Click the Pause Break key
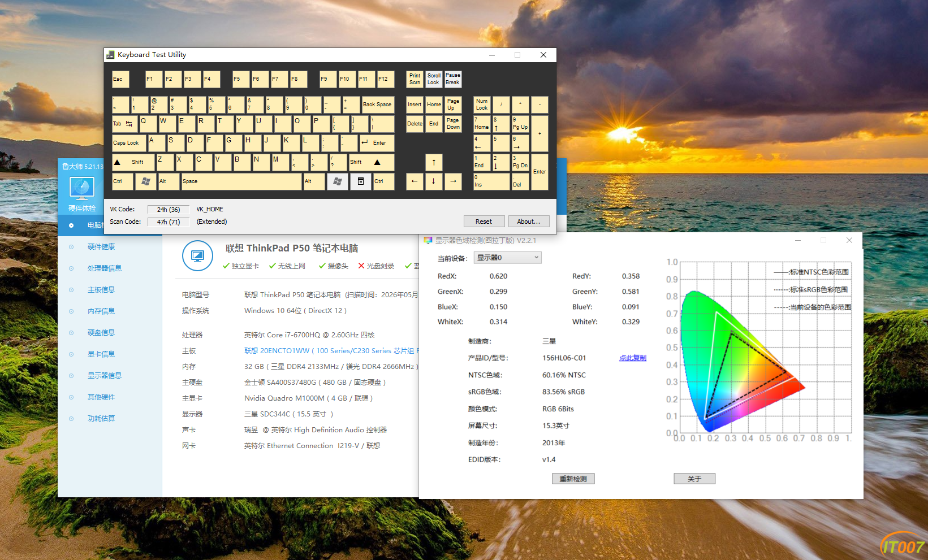 tap(453, 79)
